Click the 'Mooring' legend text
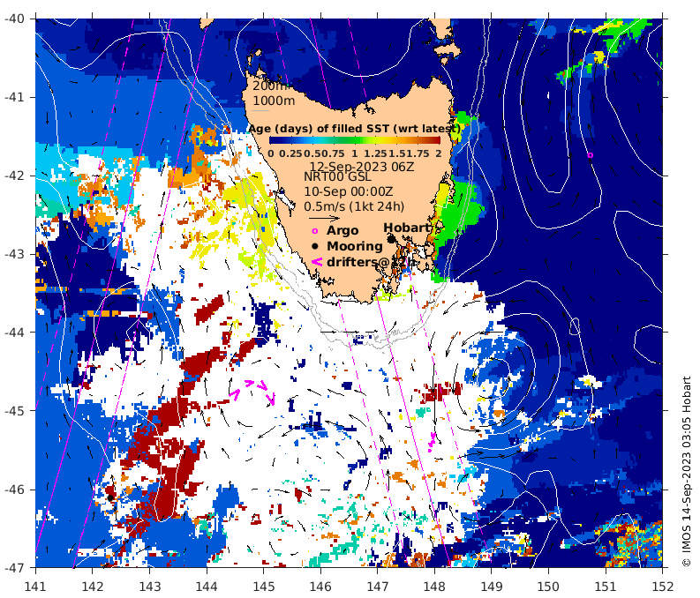 pyautogui.click(x=355, y=246)
